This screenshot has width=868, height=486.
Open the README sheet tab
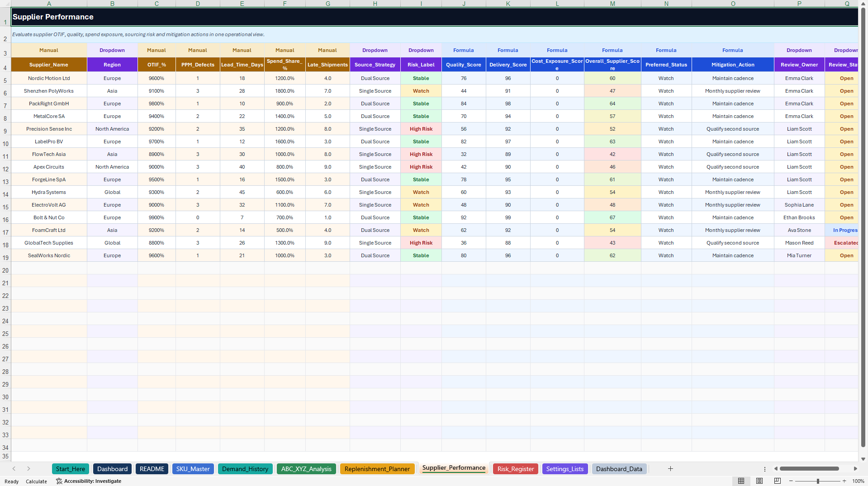click(x=152, y=469)
